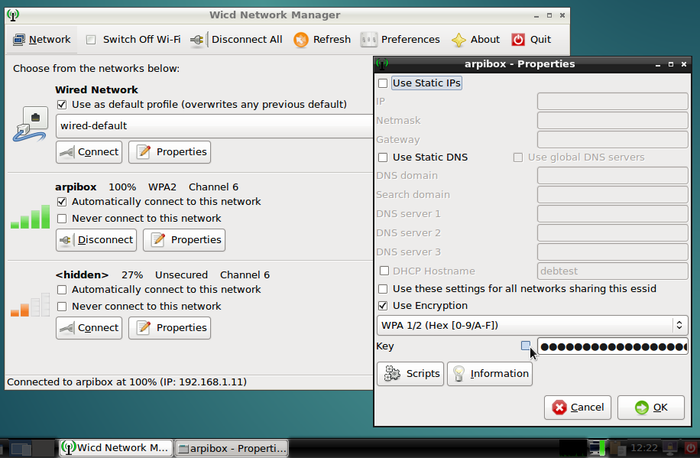Click the arpibox Properties title bar antenna icon
This screenshot has width=700, height=458.
click(382, 64)
